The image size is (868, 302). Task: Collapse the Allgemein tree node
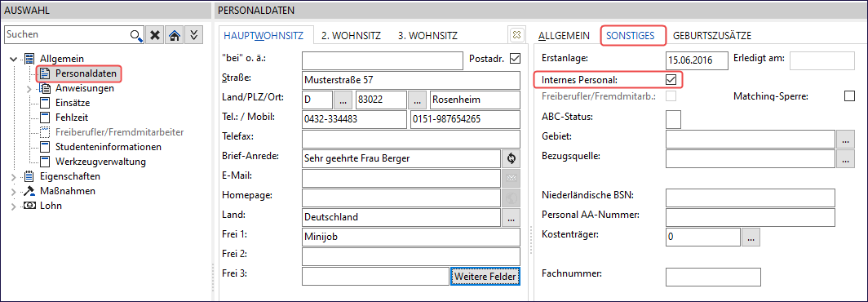(x=14, y=59)
